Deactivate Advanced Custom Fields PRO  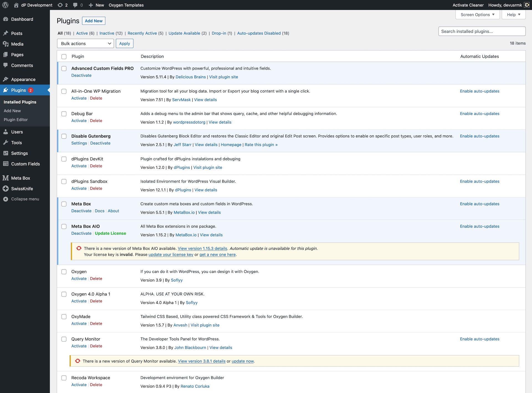click(x=81, y=75)
